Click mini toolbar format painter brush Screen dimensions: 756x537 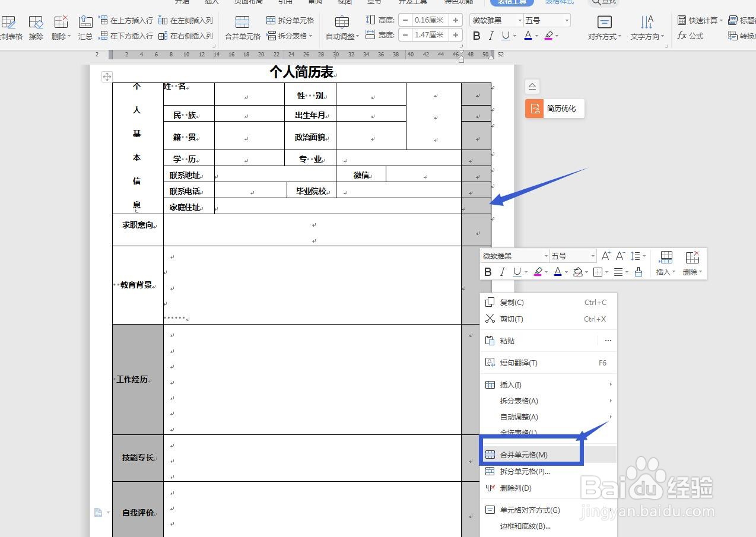[639, 272]
